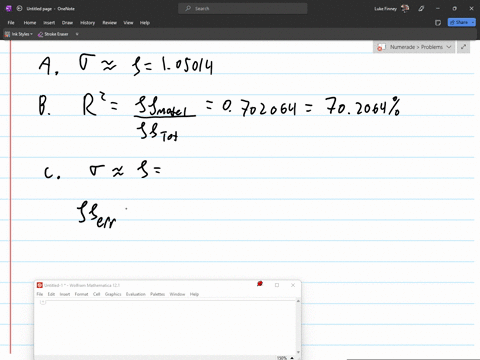The width and height of the screenshot is (480, 360).
Task: Switch to the Draw ribbon tab
Action: click(67, 23)
